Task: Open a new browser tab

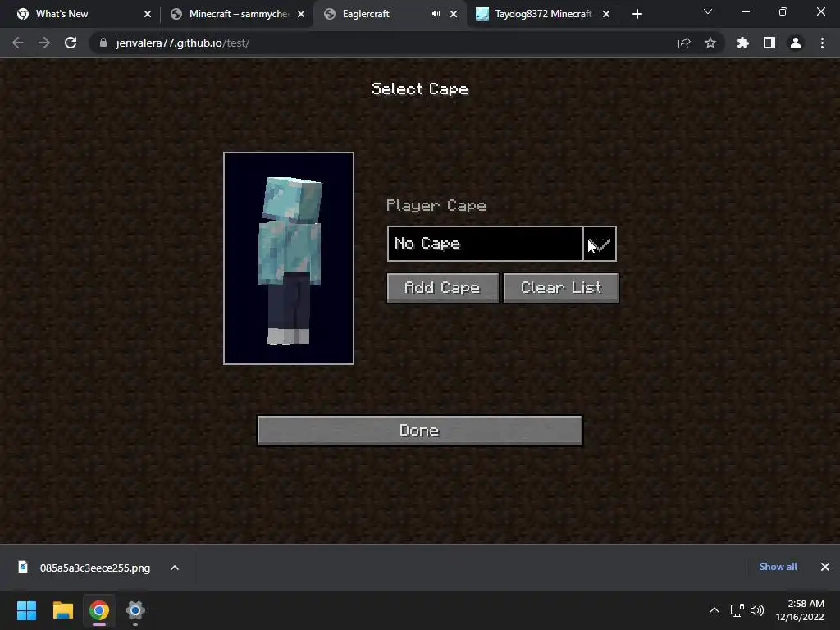Action: point(637,14)
